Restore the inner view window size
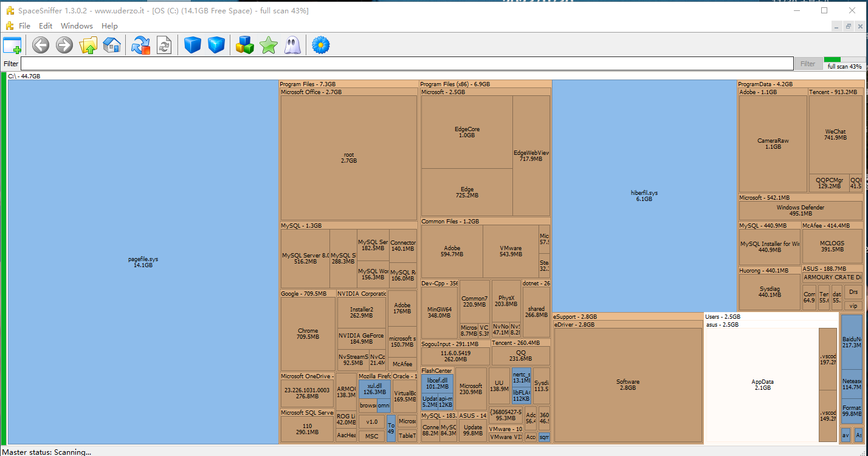Image resolution: width=868 pixels, height=456 pixels. (x=849, y=26)
